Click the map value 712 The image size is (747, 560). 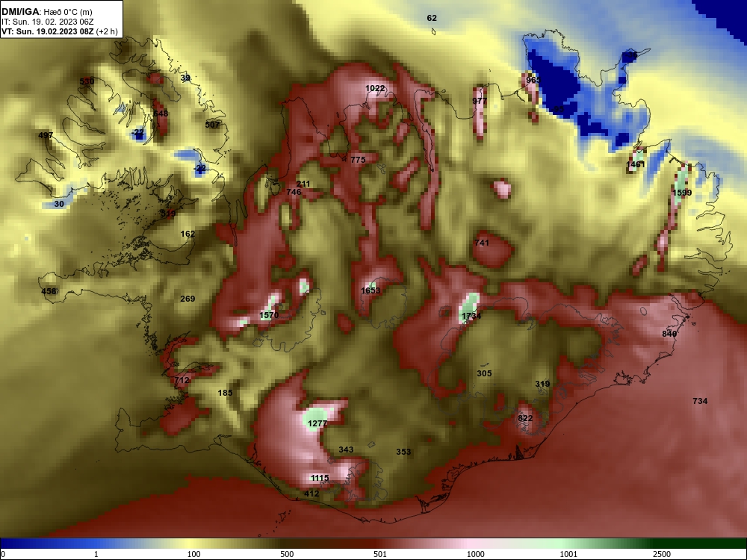pos(182,381)
